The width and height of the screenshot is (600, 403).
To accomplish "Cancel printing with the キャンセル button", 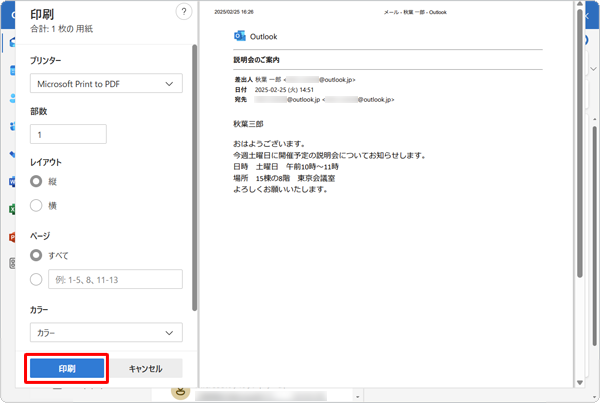I will [x=145, y=368].
